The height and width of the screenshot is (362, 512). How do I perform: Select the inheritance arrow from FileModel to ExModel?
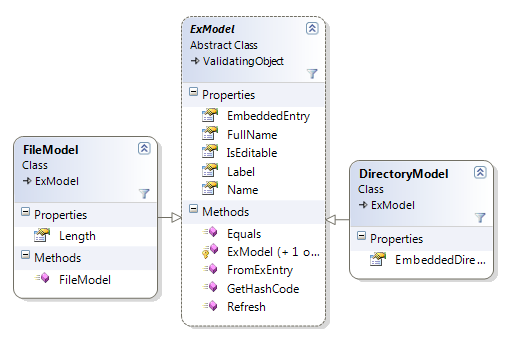click(x=170, y=218)
